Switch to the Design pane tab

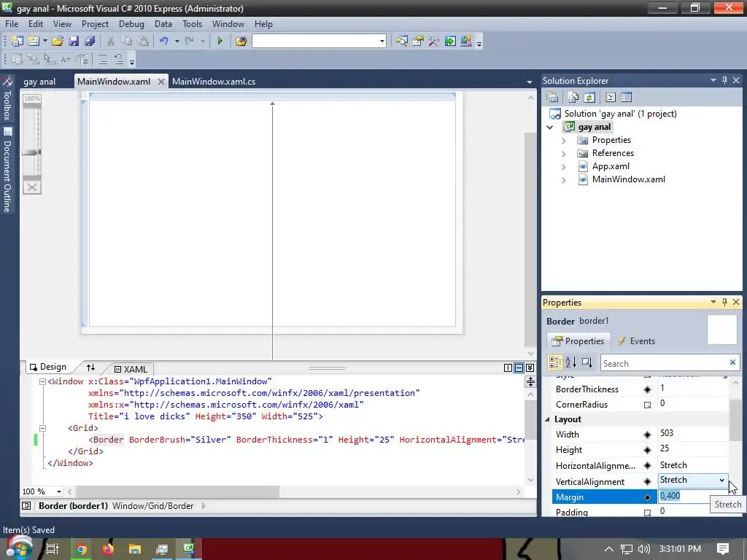(48, 367)
